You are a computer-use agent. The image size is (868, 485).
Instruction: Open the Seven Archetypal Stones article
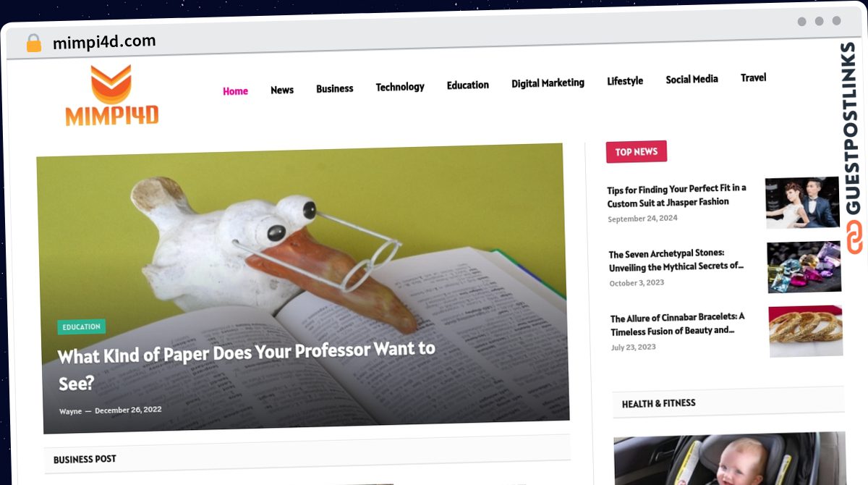pyautogui.click(x=676, y=260)
